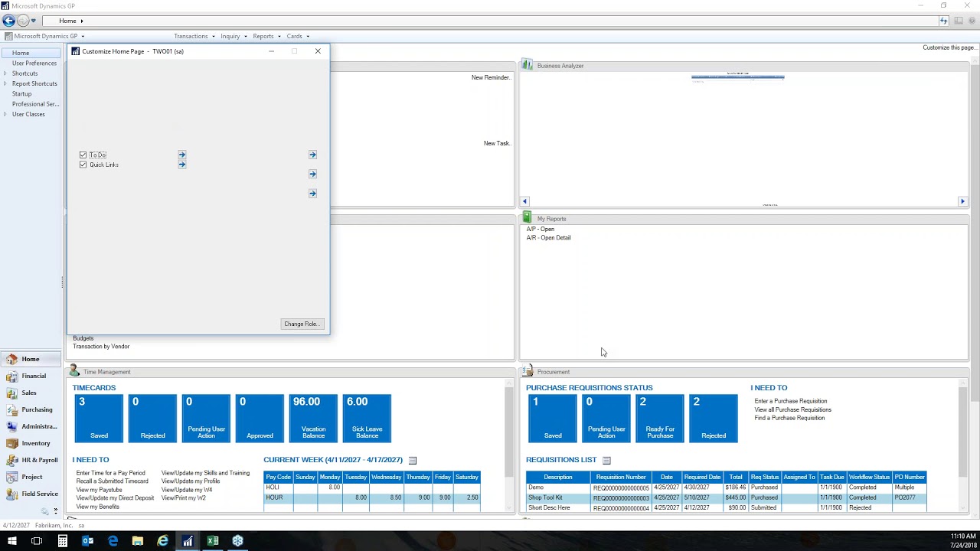Click Business Analyzer previous arrow
This screenshot has width=980, height=551.
[x=525, y=201]
